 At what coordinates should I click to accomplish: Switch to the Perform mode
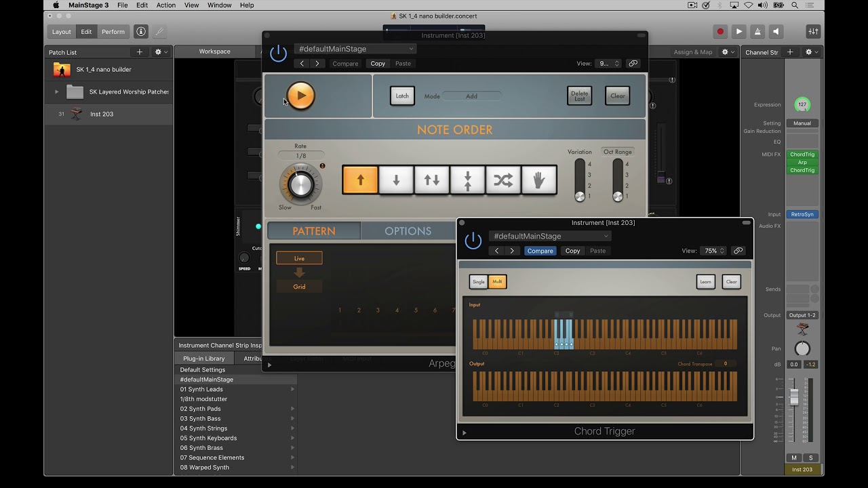[x=113, y=31]
